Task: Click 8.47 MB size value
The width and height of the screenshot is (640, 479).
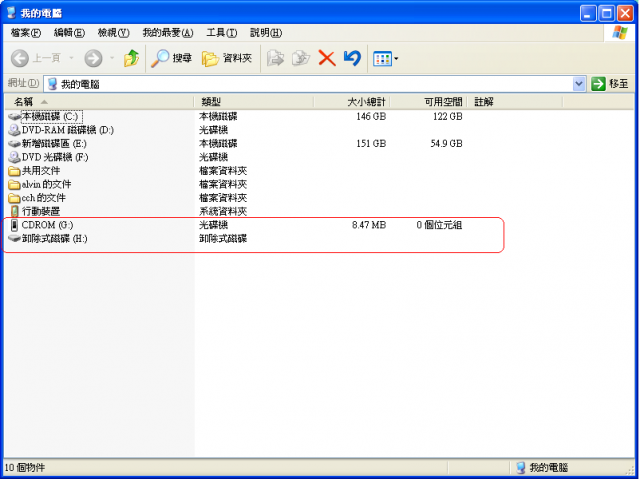Action: click(369, 225)
